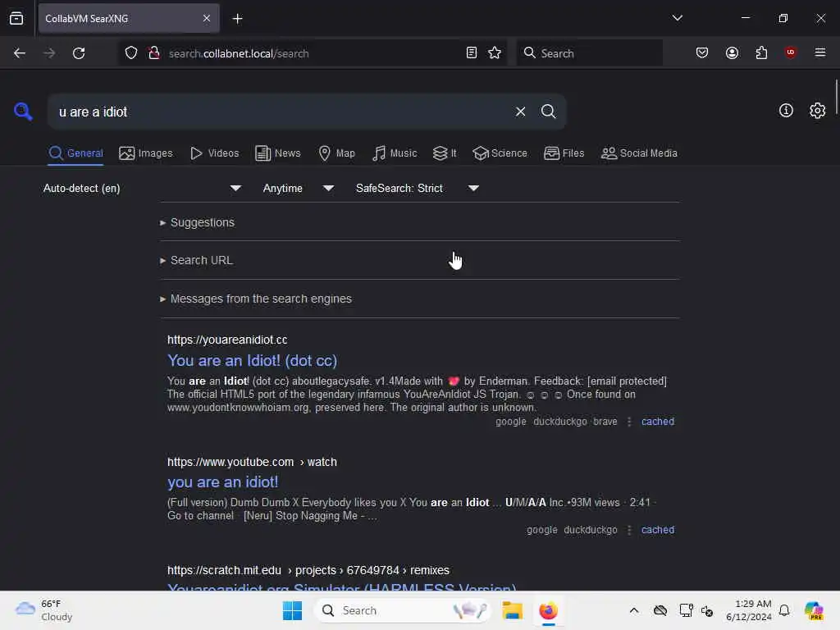
Task: Click Firefox taskbar icon
Action: coord(548,610)
